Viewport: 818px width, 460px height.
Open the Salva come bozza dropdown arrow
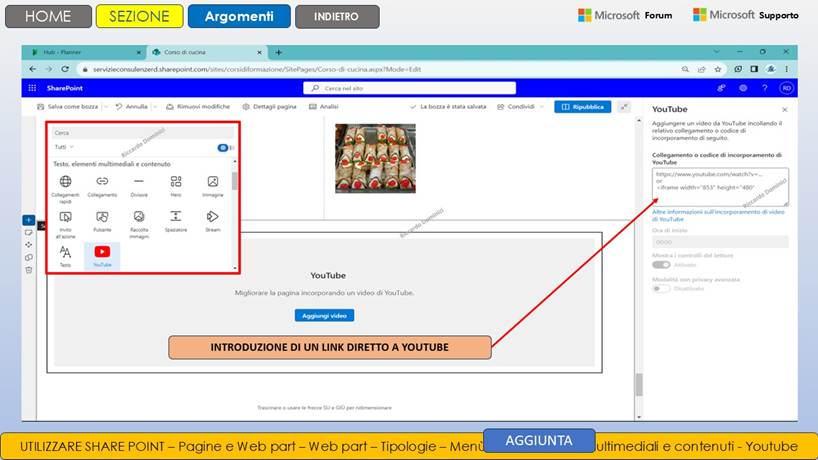coord(106,106)
